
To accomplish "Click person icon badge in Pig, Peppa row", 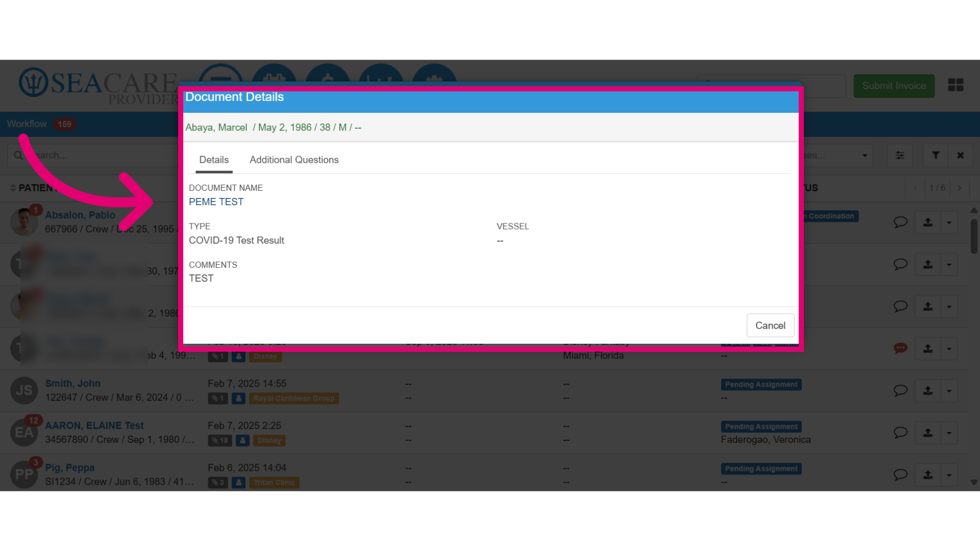I will coord(238,483).
